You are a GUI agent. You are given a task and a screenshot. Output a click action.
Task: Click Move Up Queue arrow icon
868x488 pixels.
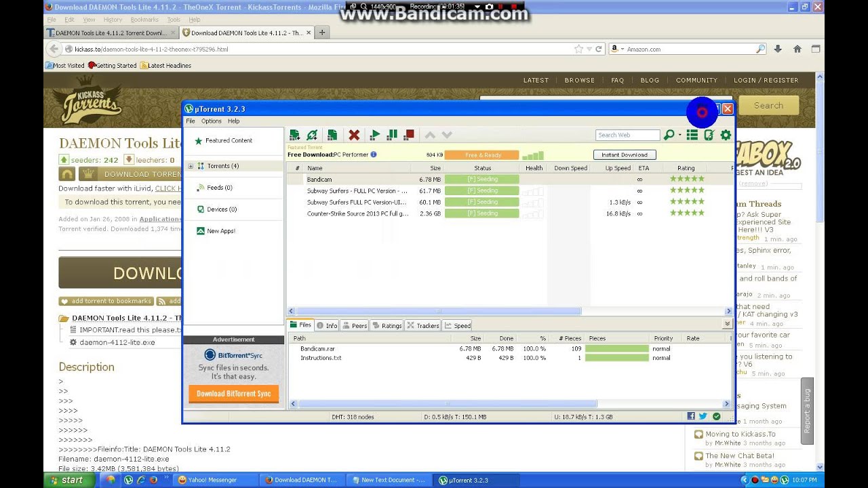430,135
